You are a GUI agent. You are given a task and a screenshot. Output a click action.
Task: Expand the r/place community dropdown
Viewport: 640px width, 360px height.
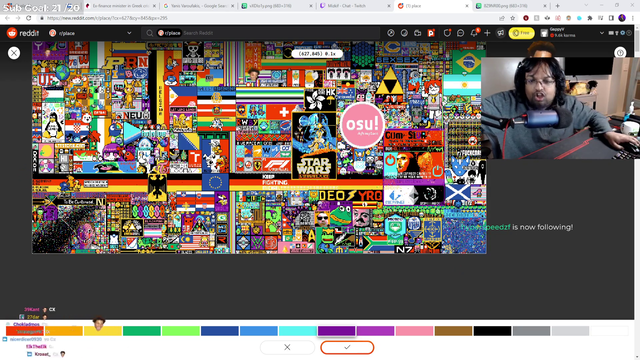coord(129,33)
